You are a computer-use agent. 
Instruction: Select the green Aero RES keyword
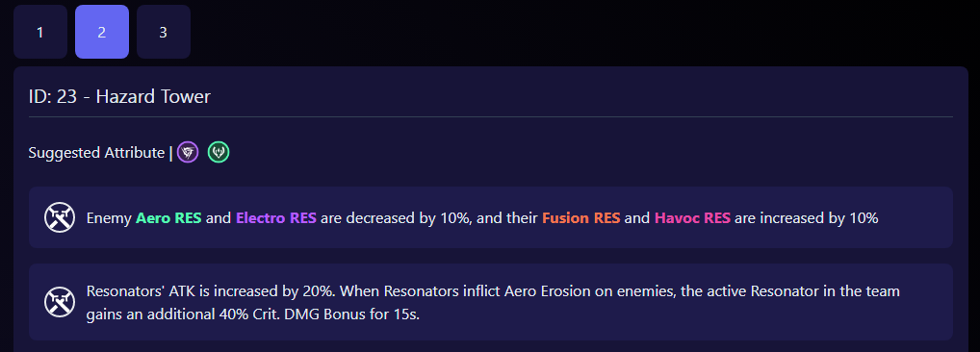coord(168,218)
